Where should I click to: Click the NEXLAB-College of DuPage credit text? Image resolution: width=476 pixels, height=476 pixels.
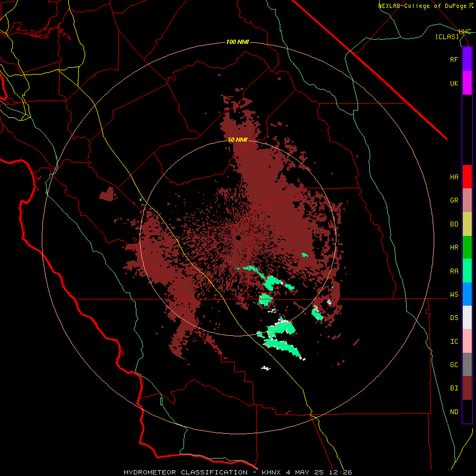click(423, 6)
